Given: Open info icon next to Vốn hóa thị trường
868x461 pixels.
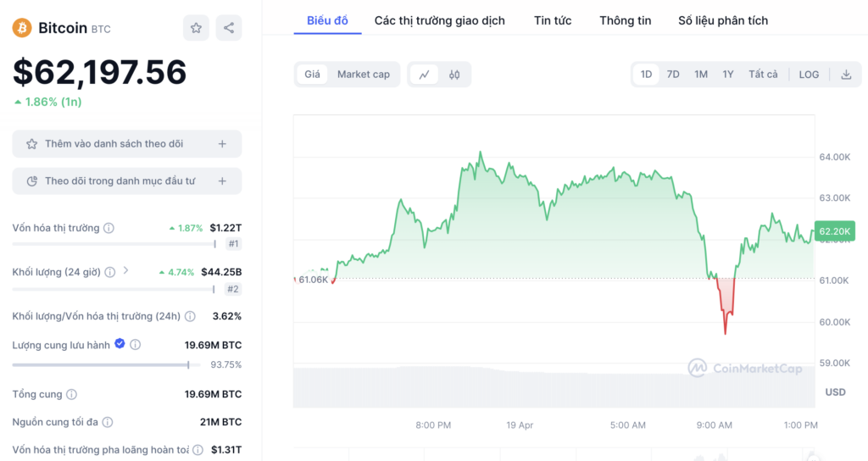Looking at the screenshot, I should pyautogui.click(x=109, y=228).
